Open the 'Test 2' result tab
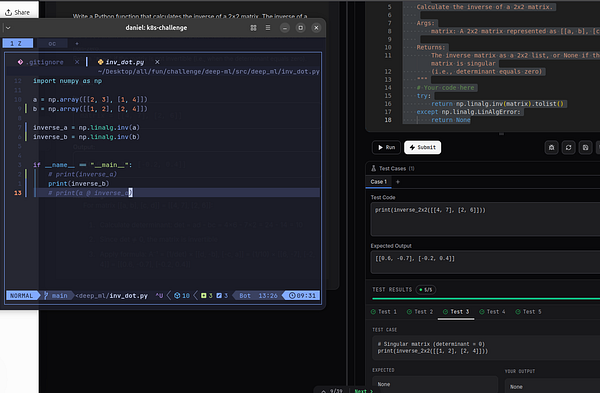Viewport: 600px width, 393px height. (420, 311)
